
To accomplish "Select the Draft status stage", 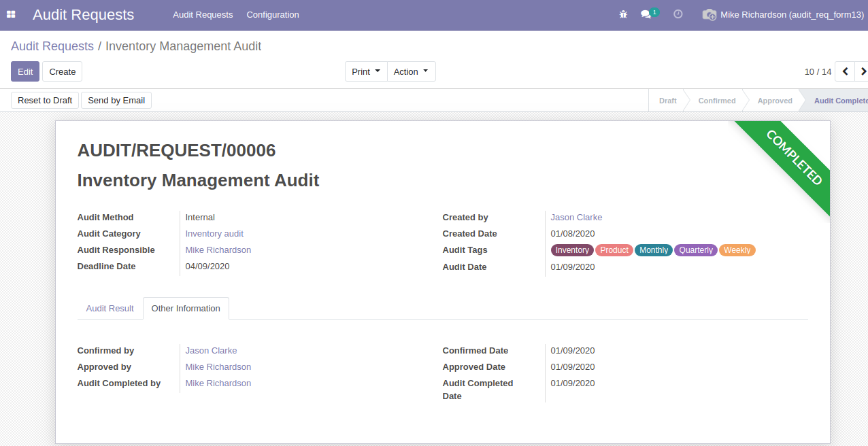I will click(667, 101).
